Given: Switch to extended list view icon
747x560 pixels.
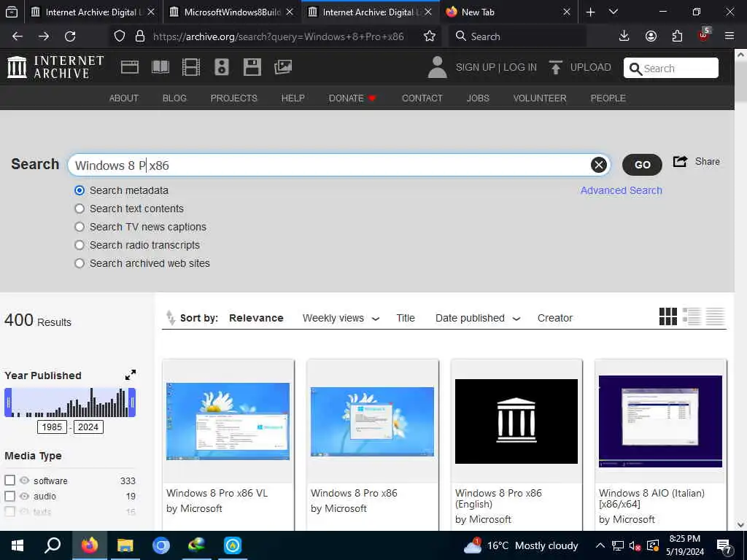Looking at the screenshot, I should [692, 316].
